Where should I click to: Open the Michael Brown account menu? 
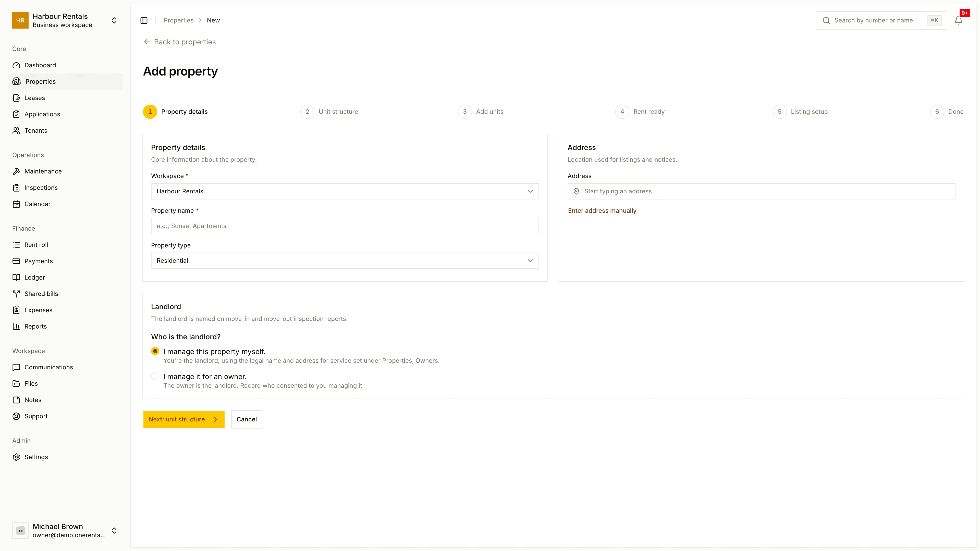[x=65, y=531]
